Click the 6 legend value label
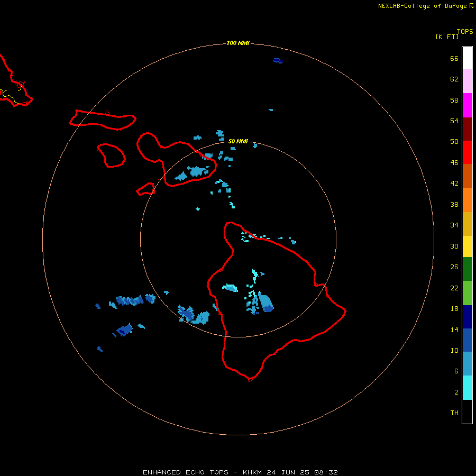Image resolution: width=476 pixels, height=476 pixels. click(456, 371)
